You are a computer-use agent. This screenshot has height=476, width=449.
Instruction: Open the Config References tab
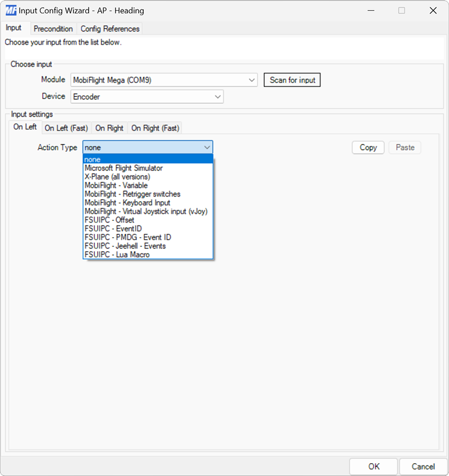tap(109, 29)
